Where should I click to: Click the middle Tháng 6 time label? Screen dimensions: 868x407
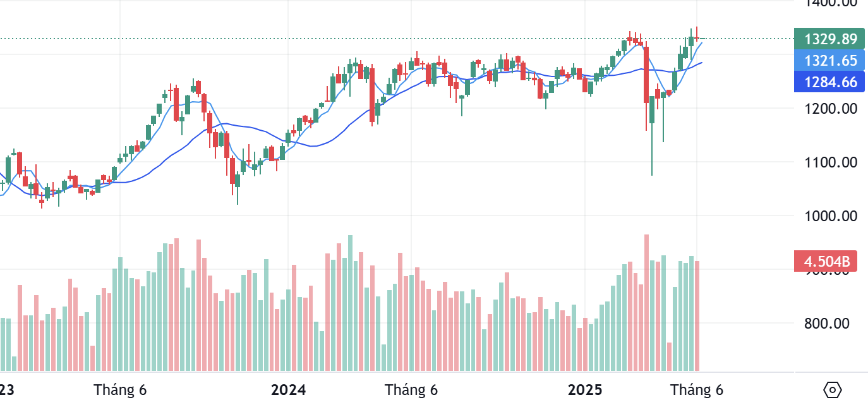(411, 390)
